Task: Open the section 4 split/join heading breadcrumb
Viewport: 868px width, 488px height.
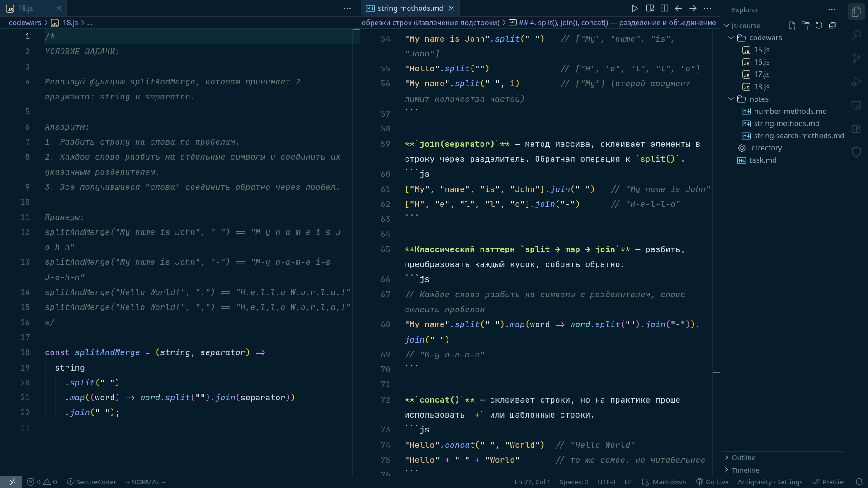Action: [x=613, y=23]
